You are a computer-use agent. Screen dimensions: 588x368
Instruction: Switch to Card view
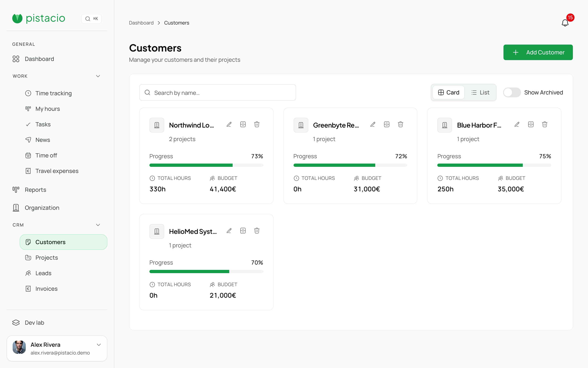tap(449, 92)
